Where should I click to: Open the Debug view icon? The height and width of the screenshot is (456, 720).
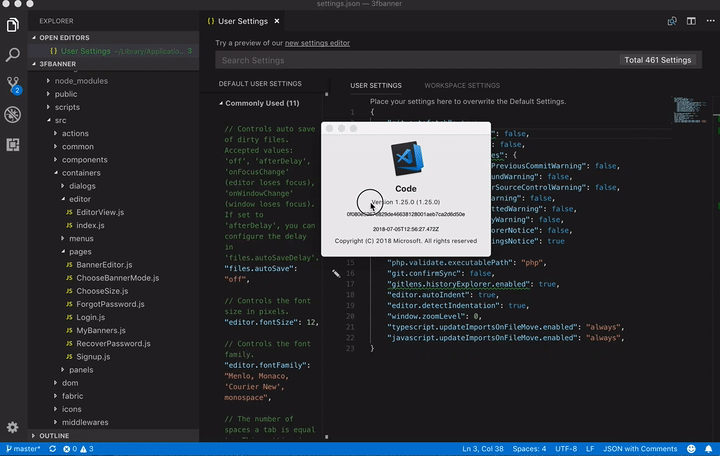click(13, 115)
